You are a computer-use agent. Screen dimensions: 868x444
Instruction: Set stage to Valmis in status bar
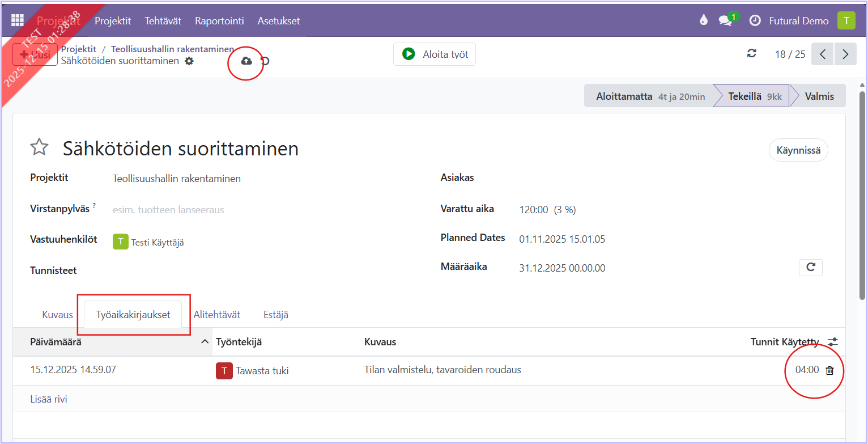coord(819,96)
